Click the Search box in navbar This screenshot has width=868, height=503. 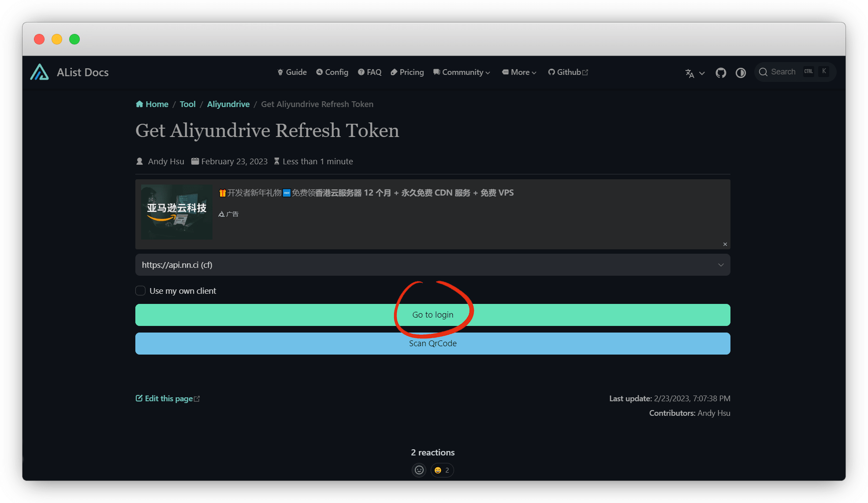click(x=794, y=72)
